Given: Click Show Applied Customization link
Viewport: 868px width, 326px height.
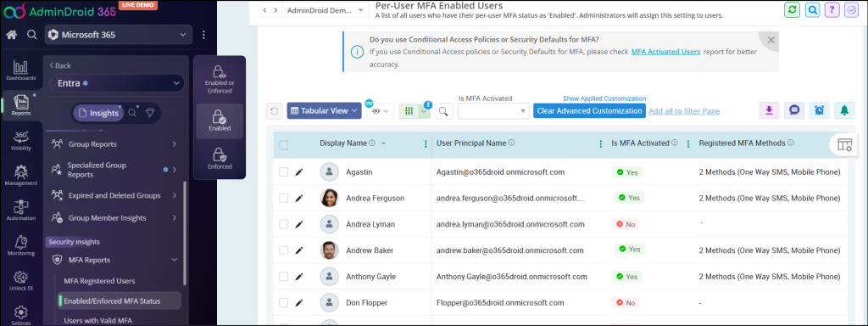Looking at the screenshot, I should pos(604,98).
